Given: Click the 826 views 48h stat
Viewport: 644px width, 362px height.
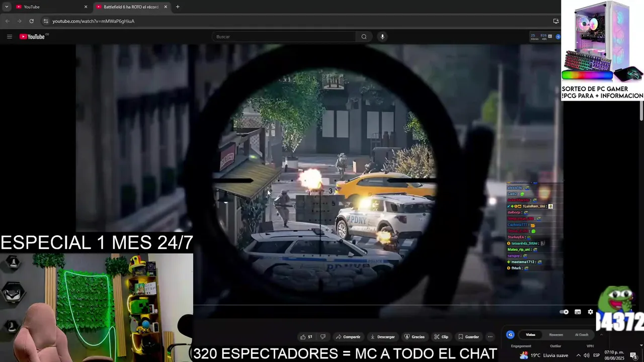Looking at the screenshot, I should [x=543, y=37].
